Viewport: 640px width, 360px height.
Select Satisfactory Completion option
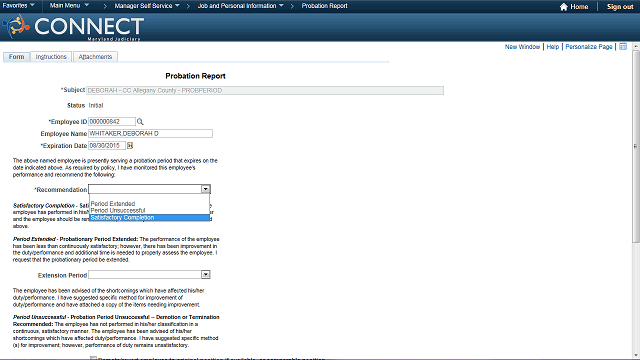pyautogui.click(x=149, y=218)
